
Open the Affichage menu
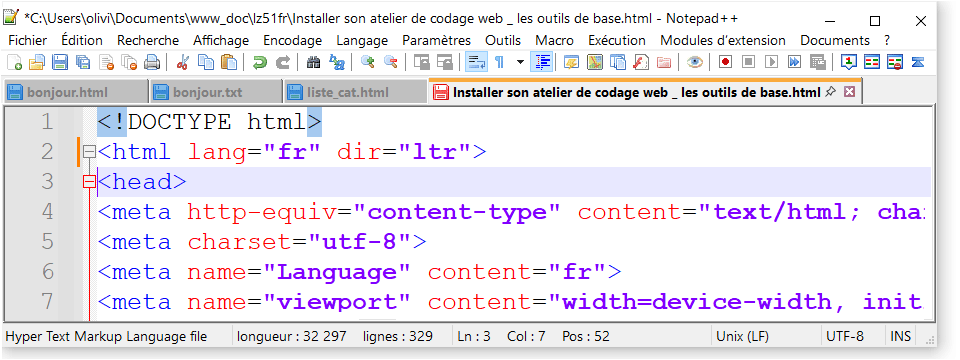pyautogui.click(x=221, y=40)
